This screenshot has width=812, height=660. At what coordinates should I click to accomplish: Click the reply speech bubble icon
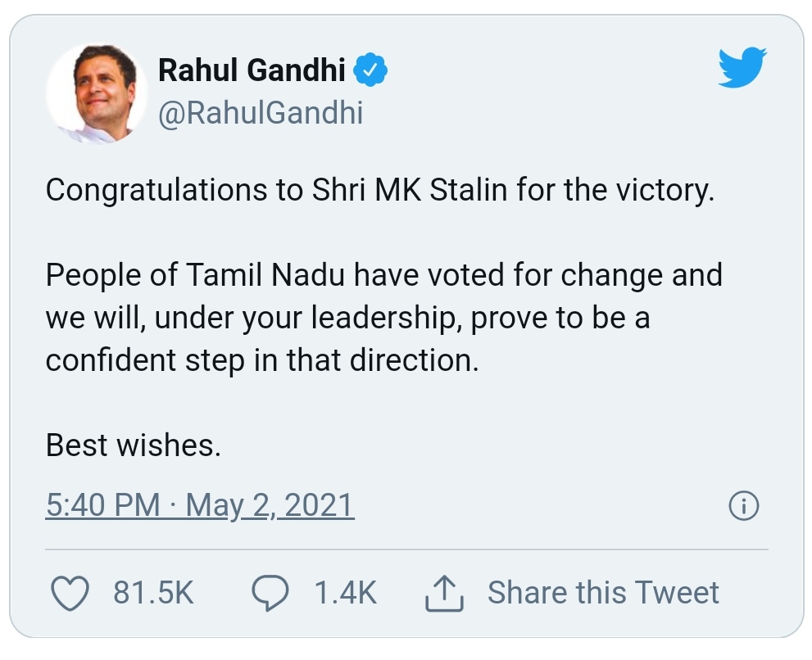tap(270, 593)
